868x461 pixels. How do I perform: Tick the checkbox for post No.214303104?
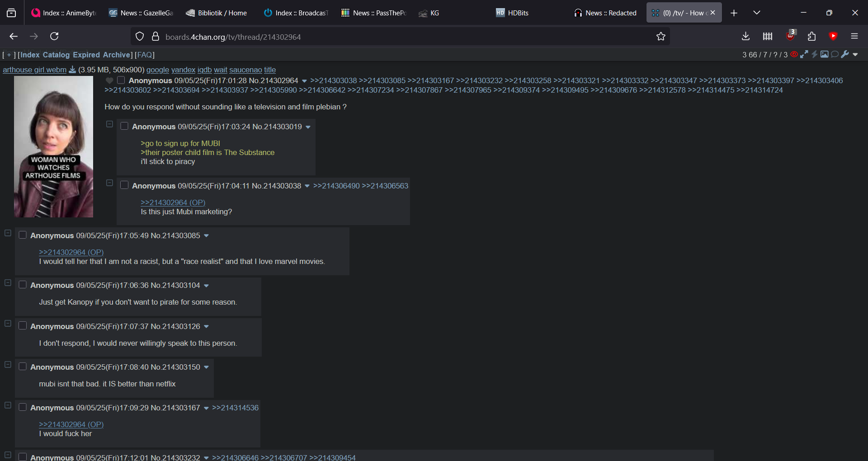(23, 285)
